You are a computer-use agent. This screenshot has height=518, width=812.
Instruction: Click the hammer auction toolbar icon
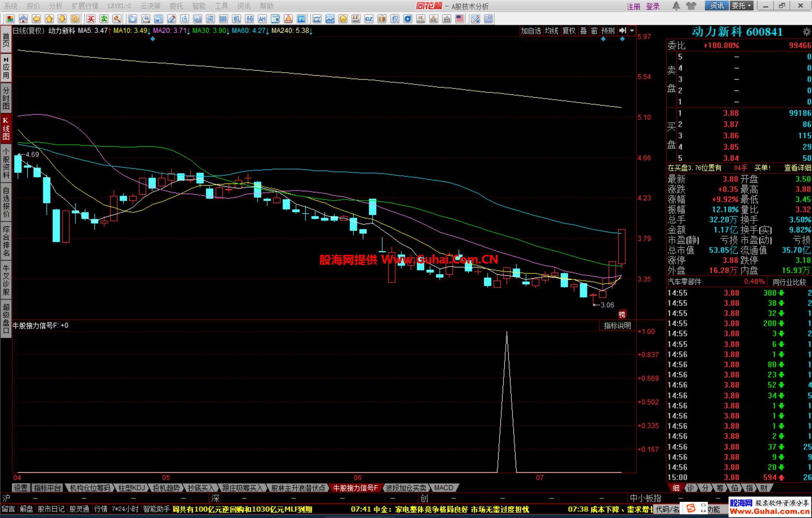point(117,19)
